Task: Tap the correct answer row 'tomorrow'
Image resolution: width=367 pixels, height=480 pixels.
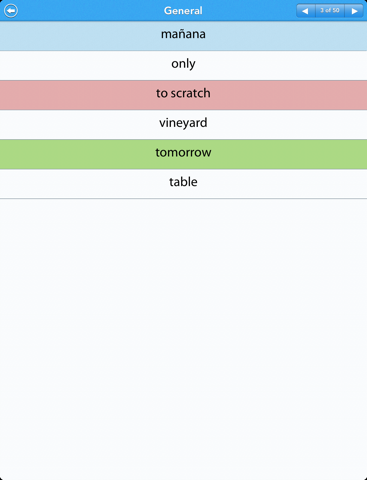Action: pos(183,154)
